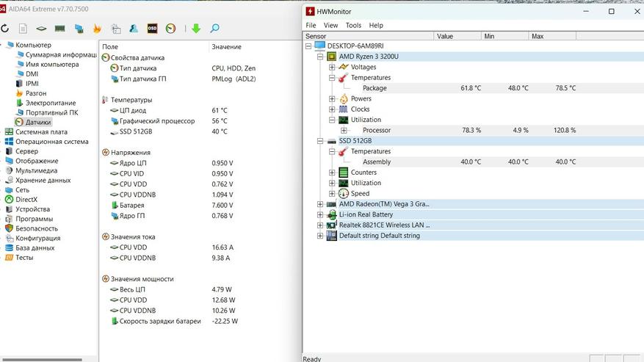Click the user silhouette icon in AIDA64 toolbar
The width and height of the screenshot is (644, 362).
[x=134, y=29]
